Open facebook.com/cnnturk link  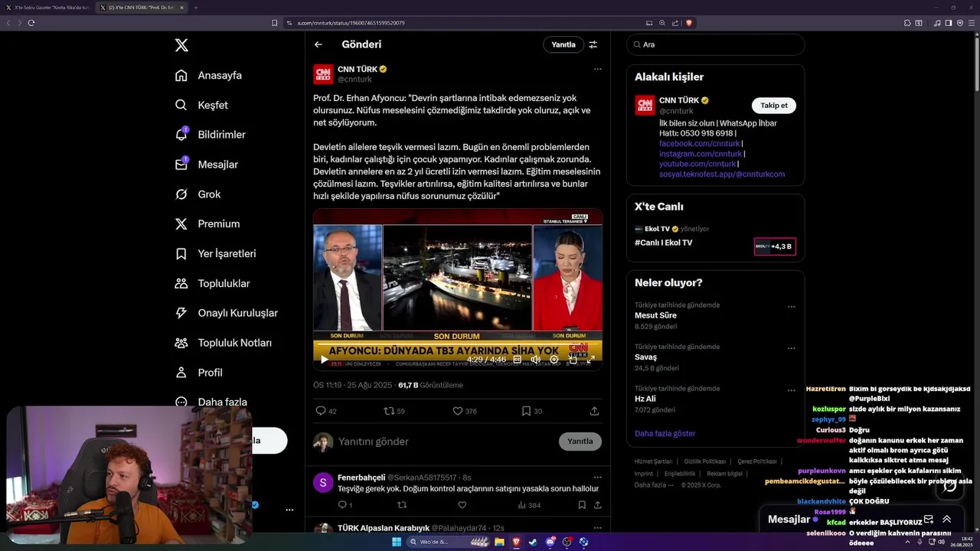click(x=700, y=143)
